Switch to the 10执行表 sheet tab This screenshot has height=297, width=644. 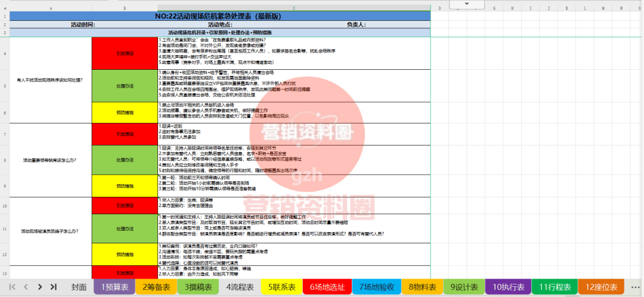pos(507,287)
